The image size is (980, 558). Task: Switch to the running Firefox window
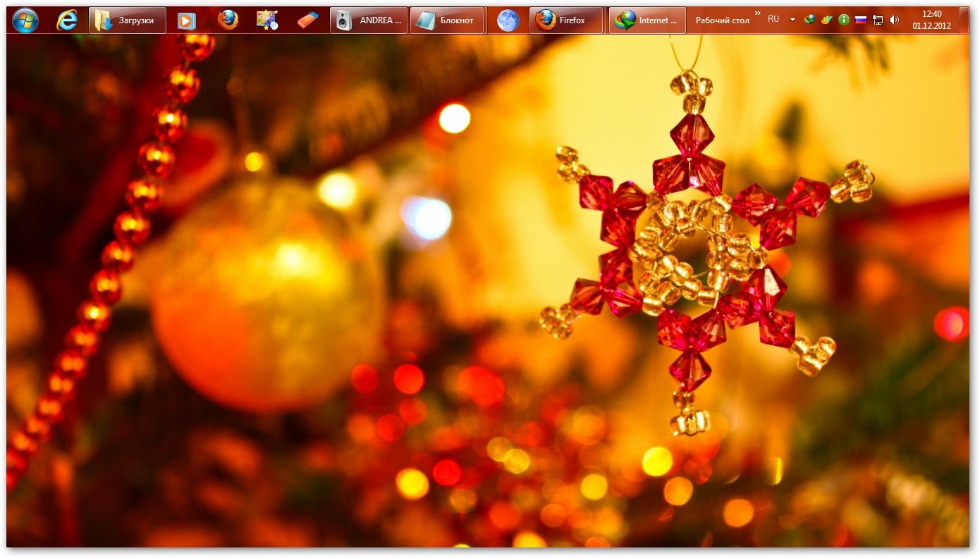click(x=566, y=20)
